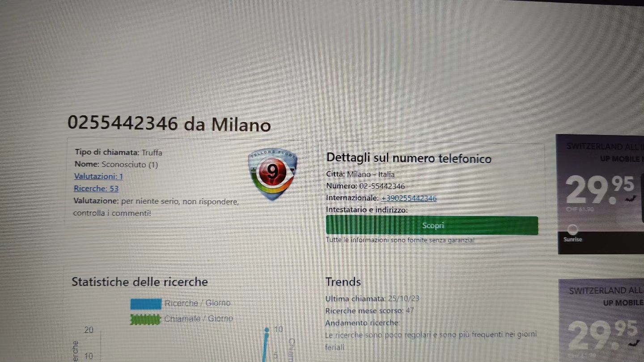Image resolution: width=644 pixels, height=362 pixels.
Task: Click the Ultima chiamata 25/10/23 line
Action: (x=372, y=299)
